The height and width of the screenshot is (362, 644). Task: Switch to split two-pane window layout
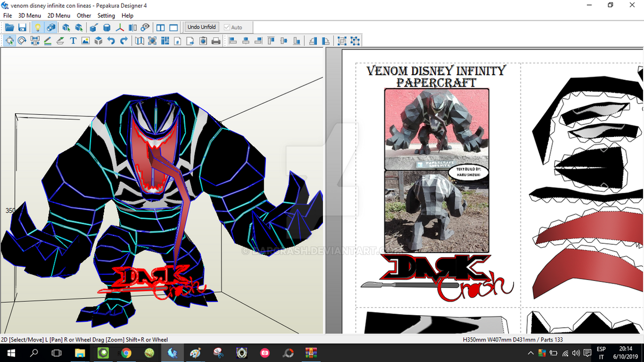pyautogui.click(x=160, y=27)
